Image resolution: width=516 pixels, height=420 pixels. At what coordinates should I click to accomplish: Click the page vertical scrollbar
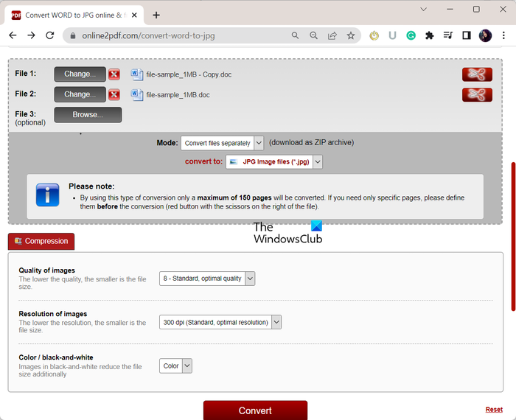(x=513, y=237)
